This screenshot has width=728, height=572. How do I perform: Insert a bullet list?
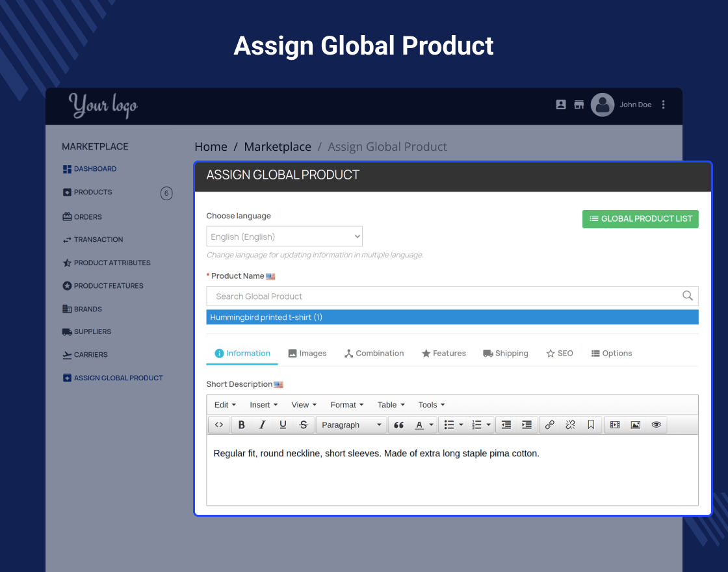click(449, 425)
